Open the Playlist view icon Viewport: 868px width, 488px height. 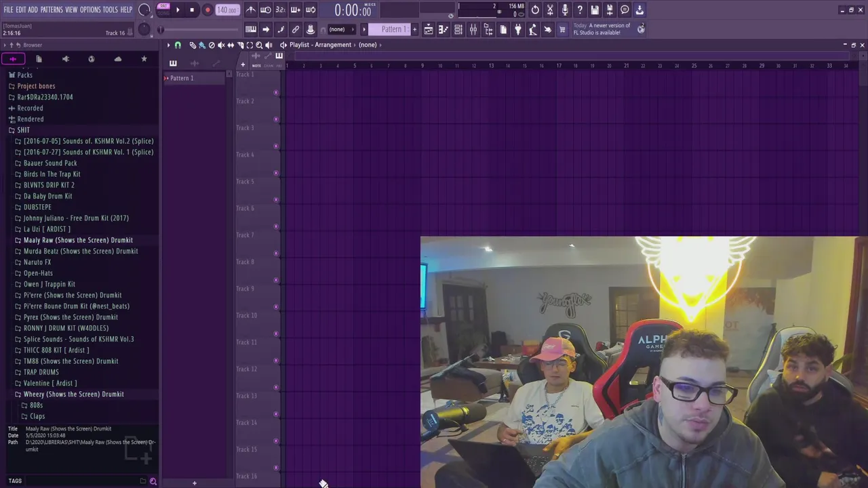(429, 29)
